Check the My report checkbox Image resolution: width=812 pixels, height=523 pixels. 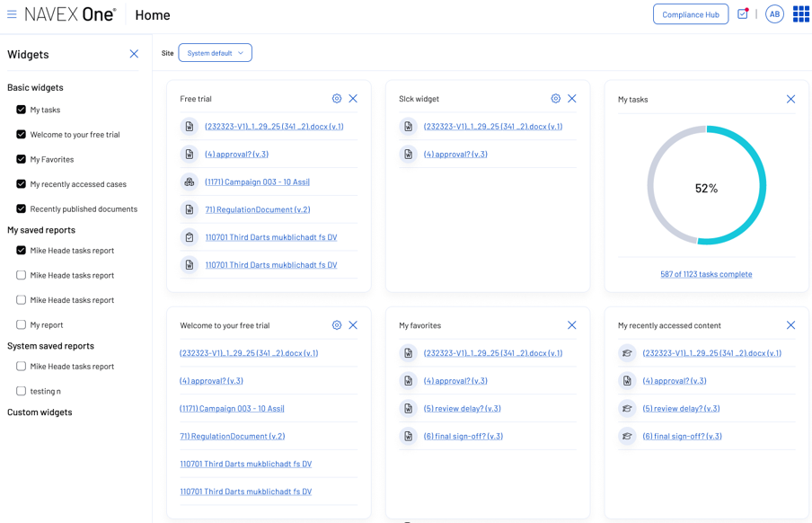pyautogui.click(x=22, y=324)
